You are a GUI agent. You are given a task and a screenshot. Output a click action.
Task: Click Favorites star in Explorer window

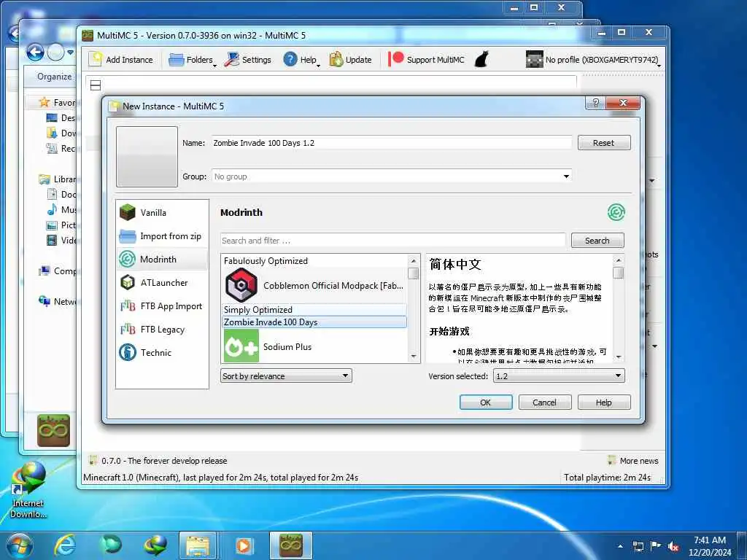pos(44,102)
